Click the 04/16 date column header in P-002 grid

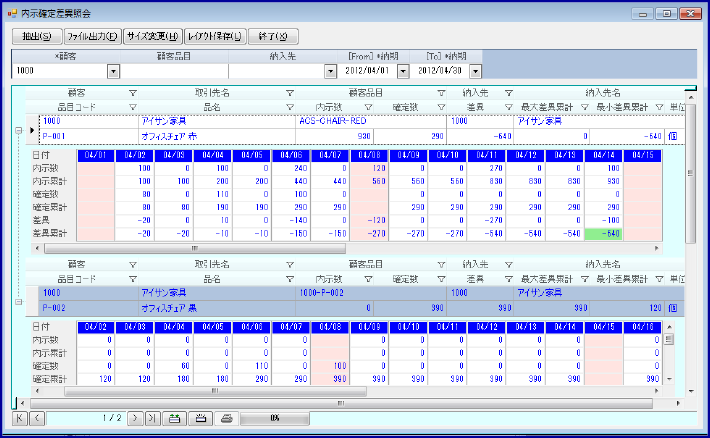coord(643,327)
